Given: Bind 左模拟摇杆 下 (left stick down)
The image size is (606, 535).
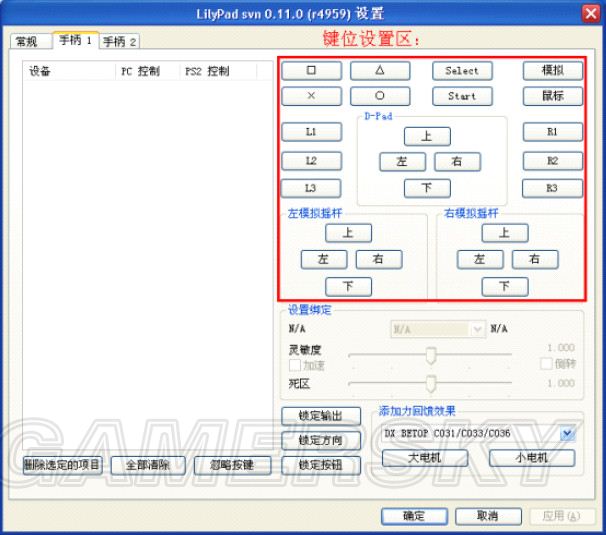Looking at the screenshot, I should point(349,286).
